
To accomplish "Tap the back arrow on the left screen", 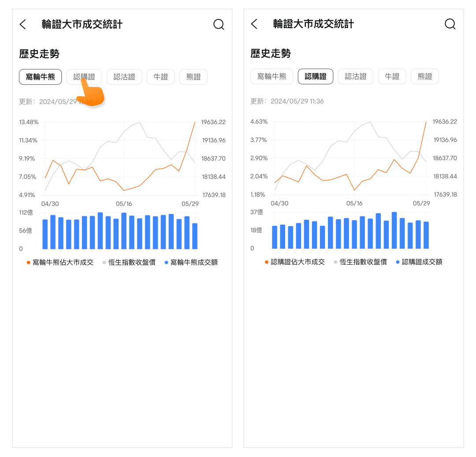I will (23, 24).
